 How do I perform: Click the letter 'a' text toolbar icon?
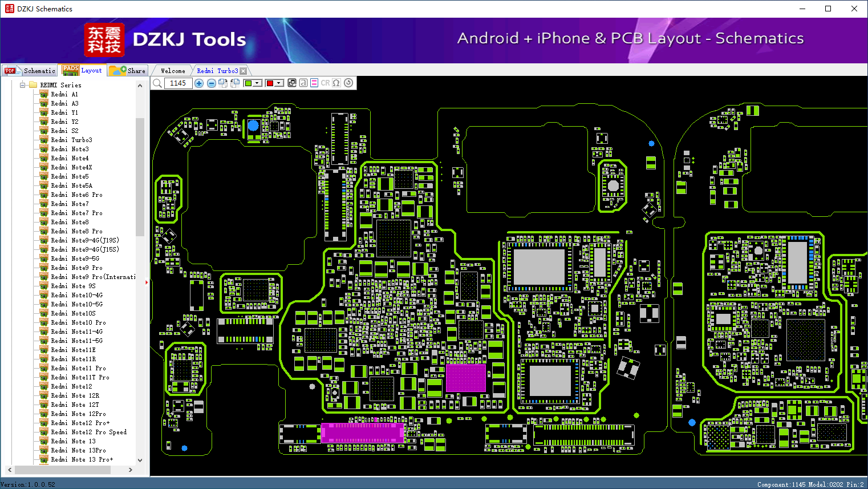[x=303, y=83]
